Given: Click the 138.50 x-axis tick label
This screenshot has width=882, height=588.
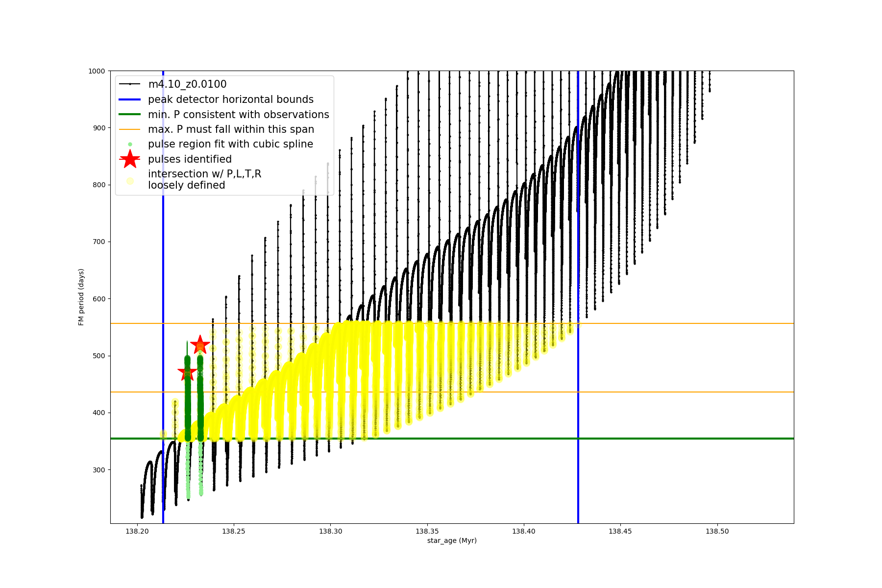Looking at the screenshot, I should coord(717,531).
